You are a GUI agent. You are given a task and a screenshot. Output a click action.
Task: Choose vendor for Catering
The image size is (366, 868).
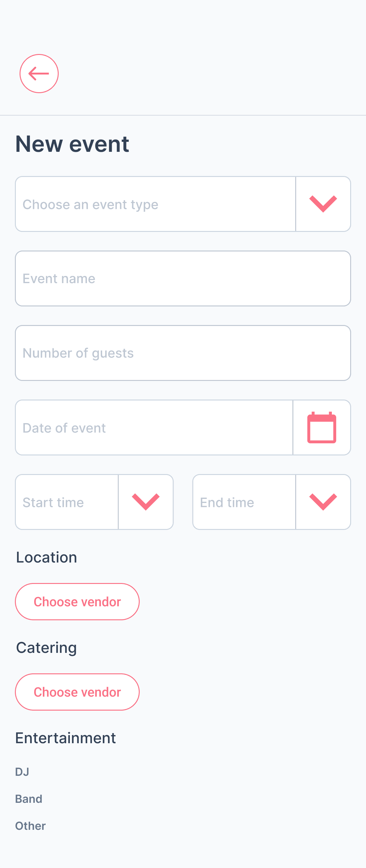click(77, 692)
